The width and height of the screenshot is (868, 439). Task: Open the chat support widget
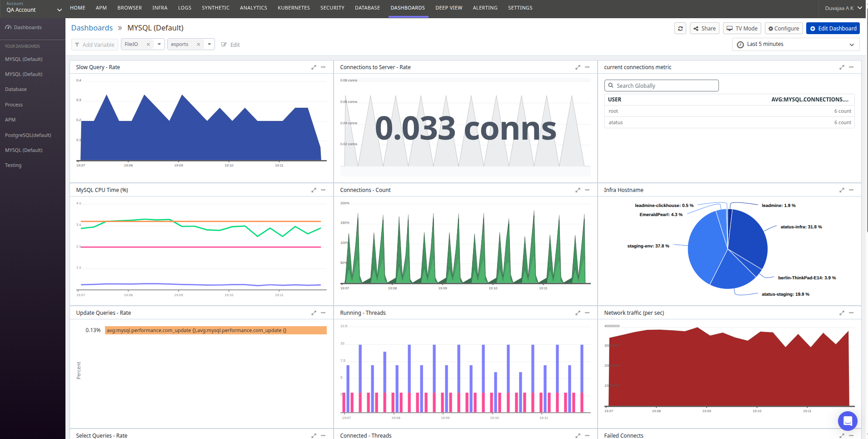[x=847, y=421]
